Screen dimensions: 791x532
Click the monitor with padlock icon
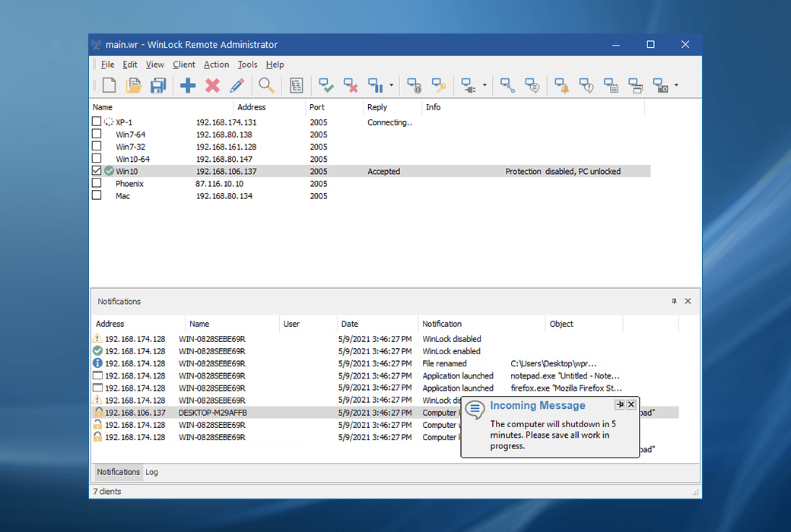[x=415, y=85]
